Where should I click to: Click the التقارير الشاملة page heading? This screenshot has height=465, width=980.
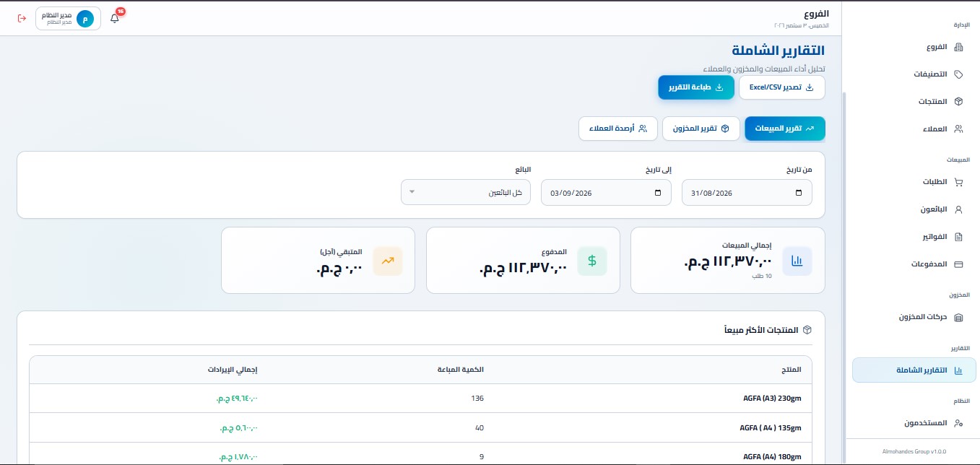(x=778, y=51)
